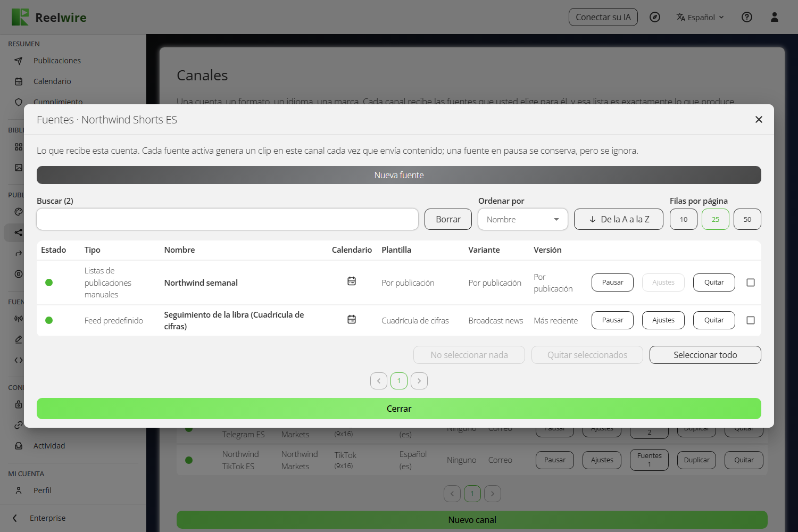Image resolution: width=798 pixels, height=532 pixels.
Task: Open the compass explore icon in header
Action: pyautogui.click(x=655, y=17)
